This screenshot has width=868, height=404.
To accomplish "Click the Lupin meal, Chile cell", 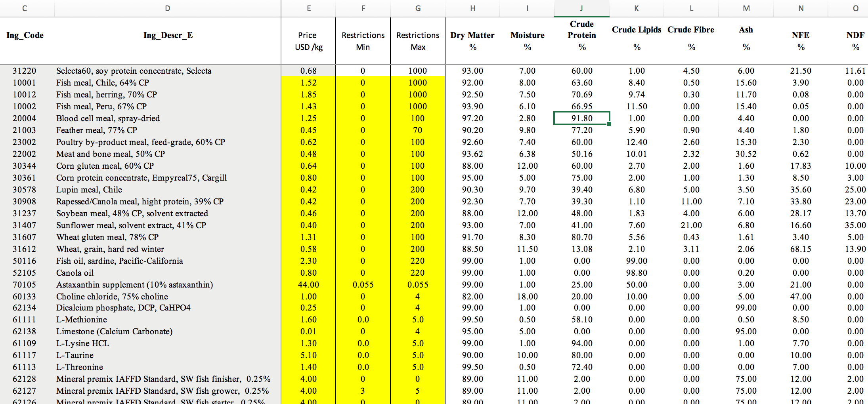I will pyautogui.click(x=89, y=189).
